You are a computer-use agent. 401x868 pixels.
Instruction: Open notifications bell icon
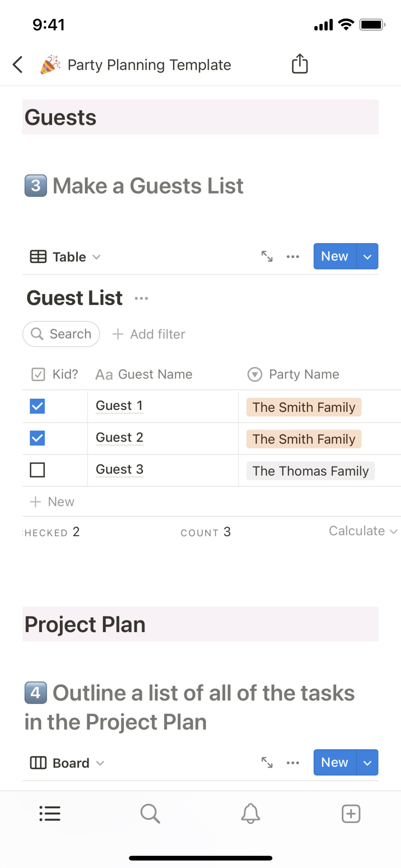pos(251,813)
